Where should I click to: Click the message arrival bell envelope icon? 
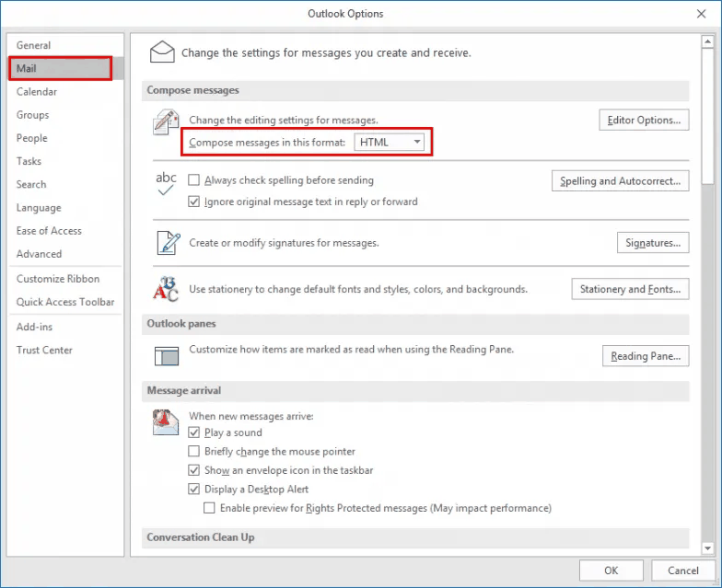166,422
